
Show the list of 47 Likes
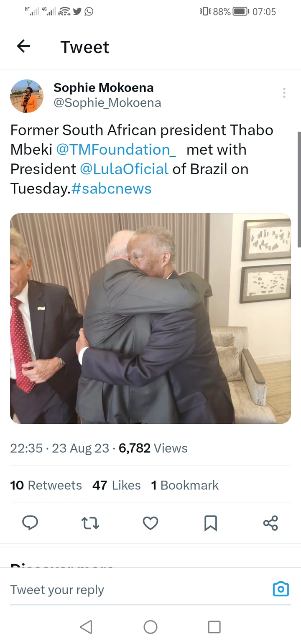tap(117, 485)
